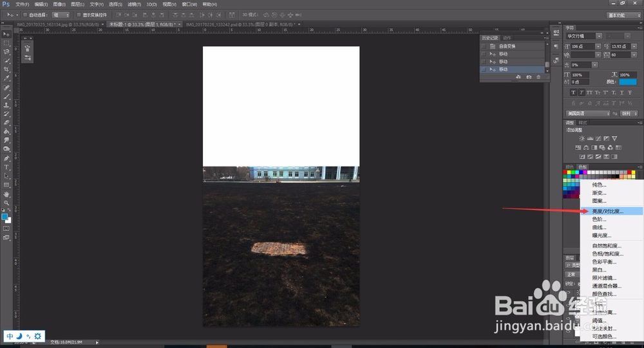Open the 图像(I) menu

[59, 4]
